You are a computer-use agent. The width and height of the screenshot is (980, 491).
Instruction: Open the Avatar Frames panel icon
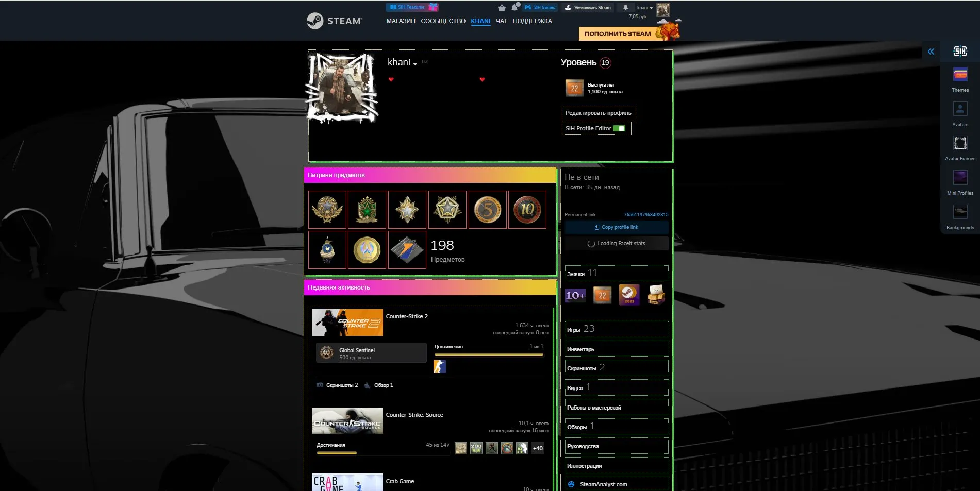[960, 143]
